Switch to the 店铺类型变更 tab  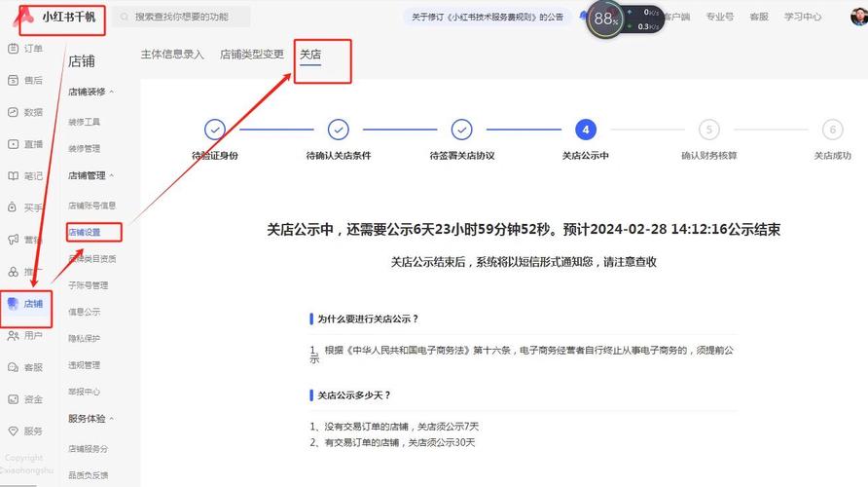(x=252, y=55)
